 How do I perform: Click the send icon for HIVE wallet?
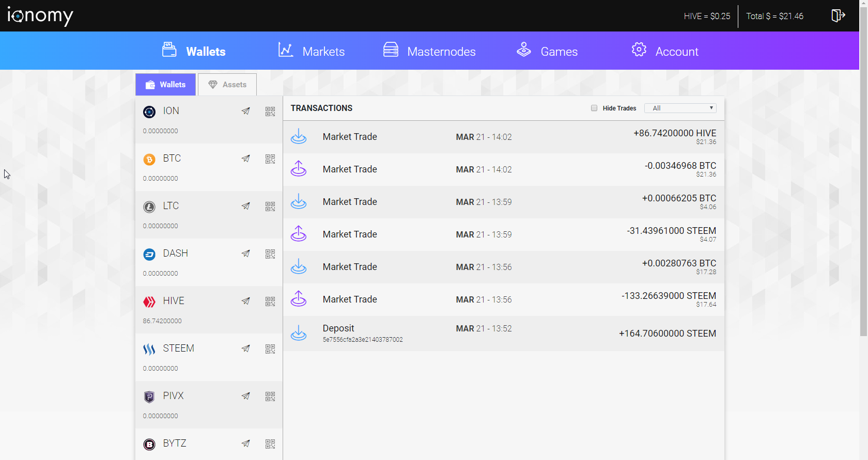coord(246,301)
